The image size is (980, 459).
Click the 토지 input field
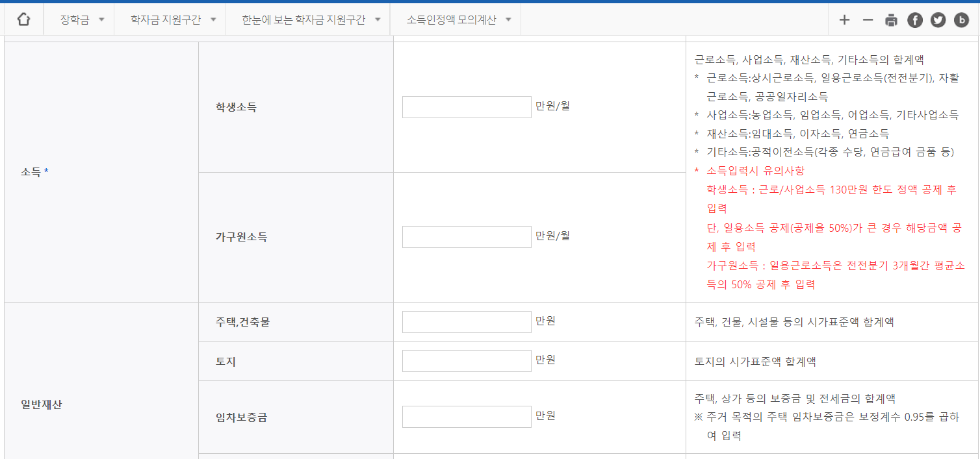pyautogui.click(x=467, y=361)
